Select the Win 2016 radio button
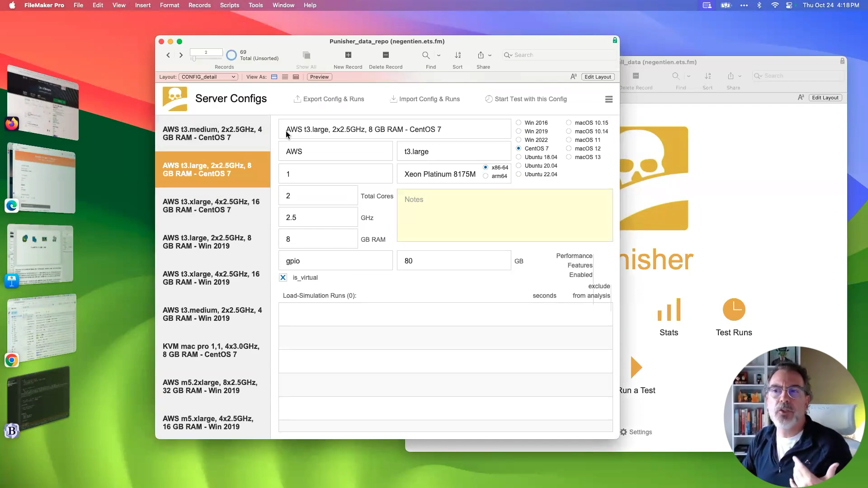Viewport: 868px width, 488px height. [519, 122]
